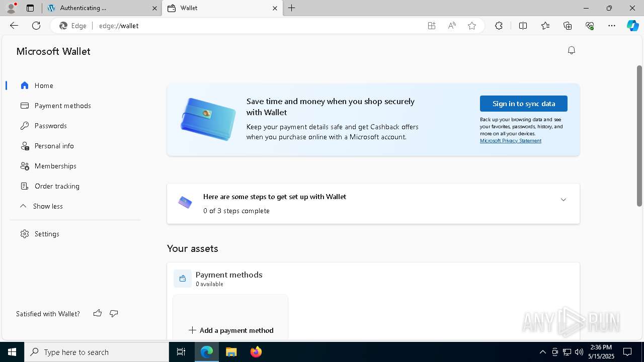This screenshot has width=644, height=362.
Task: Click the volume speaker tray icon
Action: click(579, 352)
